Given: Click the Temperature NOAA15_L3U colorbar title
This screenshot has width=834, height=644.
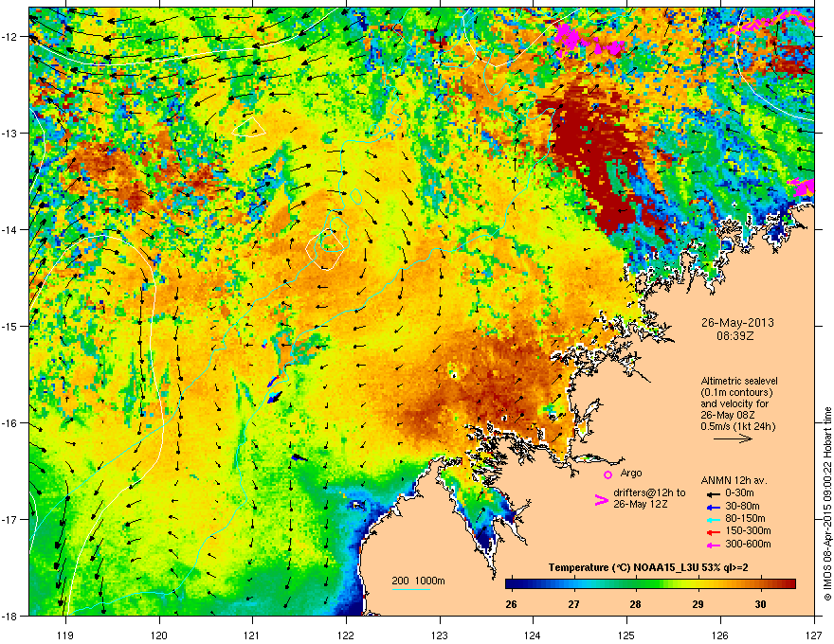Looking at the screenshot, I should pyautogui.click(x=648, y=568).
